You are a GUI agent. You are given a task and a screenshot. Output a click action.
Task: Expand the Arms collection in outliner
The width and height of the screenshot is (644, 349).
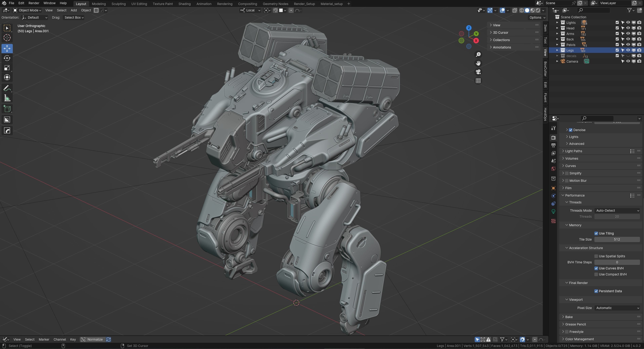coord(557,34)
